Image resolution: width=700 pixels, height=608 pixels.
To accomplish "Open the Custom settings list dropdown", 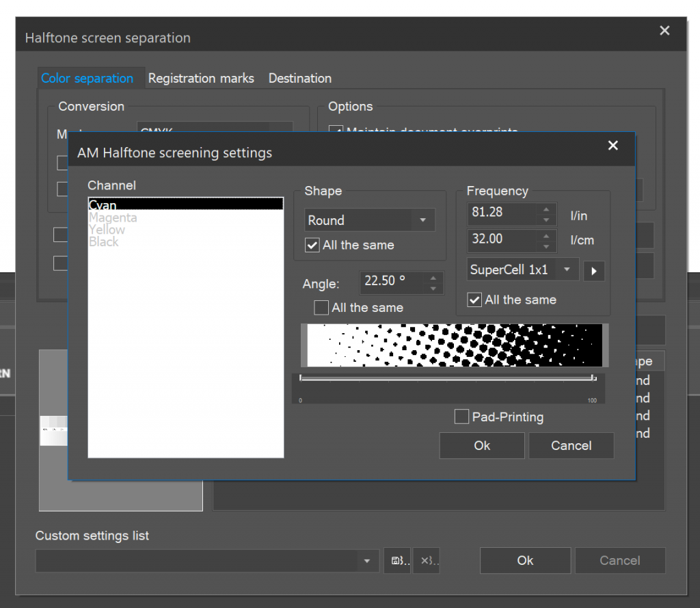I will [x=367, y=561].
